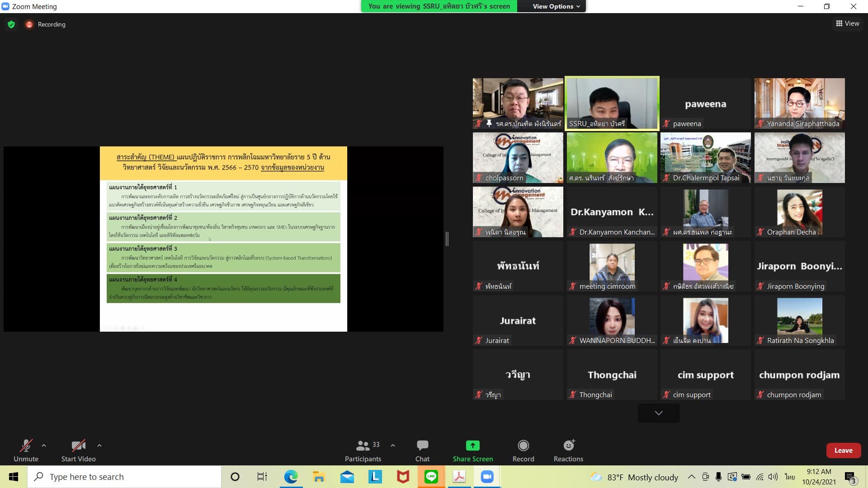The image size is (868, 488).
Task: Click the red Leave button
Action: pos(843,450)
